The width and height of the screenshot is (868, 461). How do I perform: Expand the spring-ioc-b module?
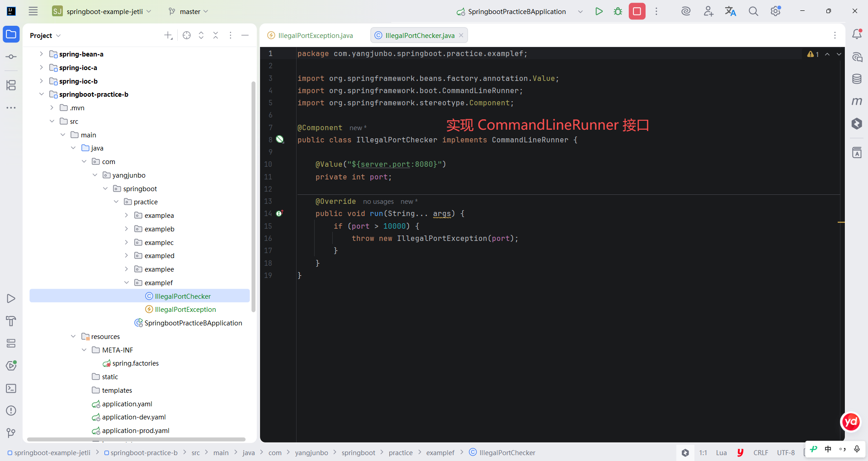click(x=41, y=81)
